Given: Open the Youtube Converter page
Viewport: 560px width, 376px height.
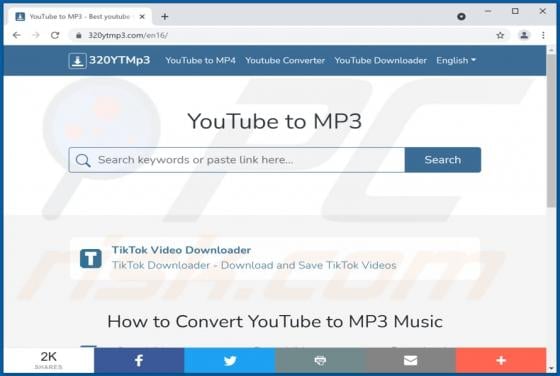Looking at the screenshot, I should (x=285, y=60).
